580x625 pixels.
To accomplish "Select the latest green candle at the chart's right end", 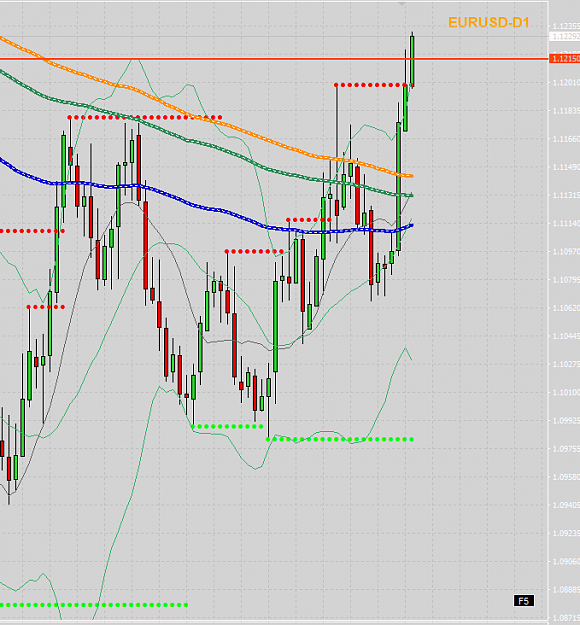I will pyautogui.click(x=412, y=61).
